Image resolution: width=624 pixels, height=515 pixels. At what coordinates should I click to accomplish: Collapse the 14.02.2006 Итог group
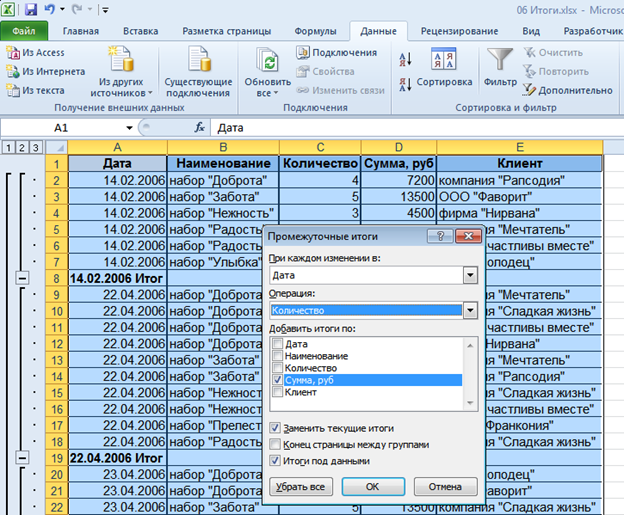[x=22, y=278]
